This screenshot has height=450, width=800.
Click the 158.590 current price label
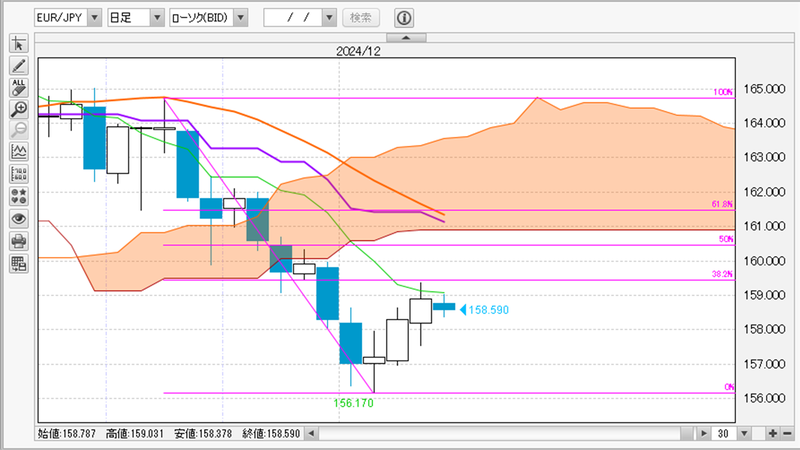488,310
